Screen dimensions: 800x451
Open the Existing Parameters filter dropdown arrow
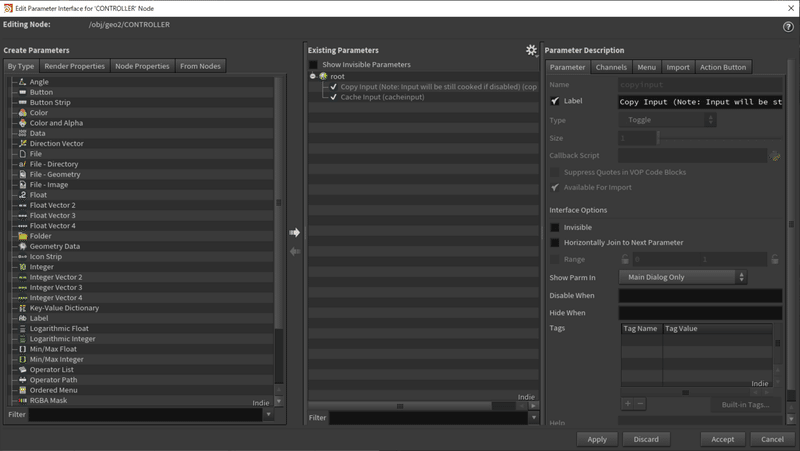(534, 417)
